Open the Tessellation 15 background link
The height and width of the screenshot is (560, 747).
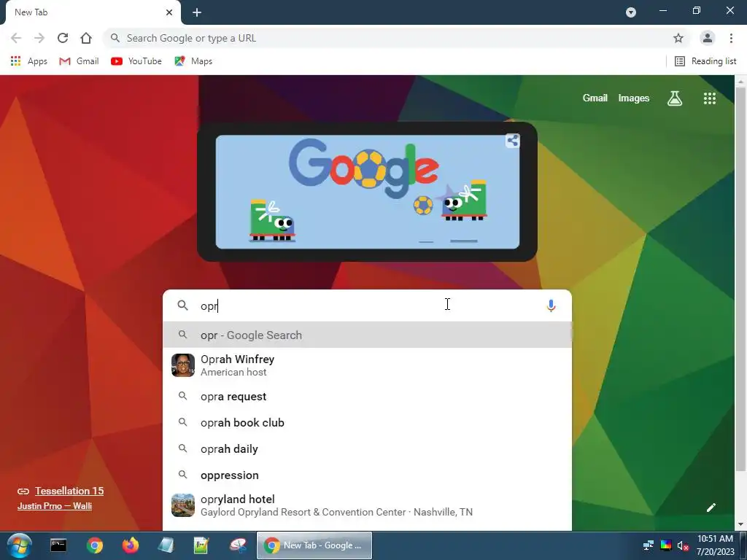pos(69,491)
